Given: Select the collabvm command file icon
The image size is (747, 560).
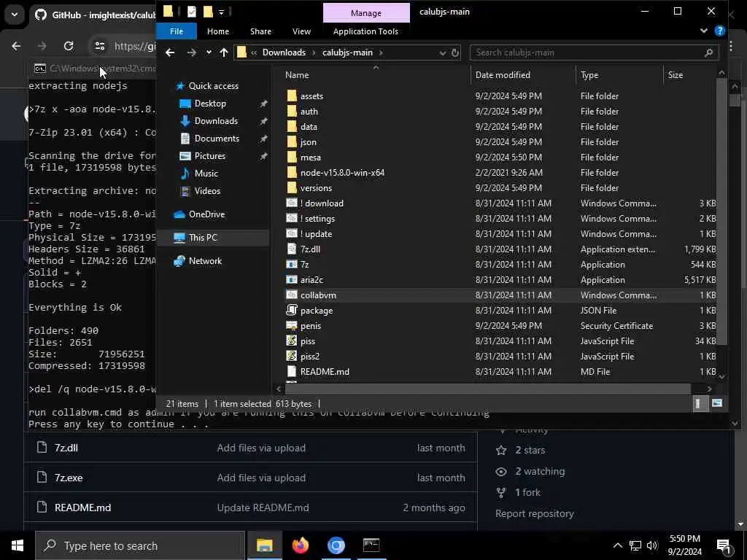Looking at the screenshot, I should point(292,295).
